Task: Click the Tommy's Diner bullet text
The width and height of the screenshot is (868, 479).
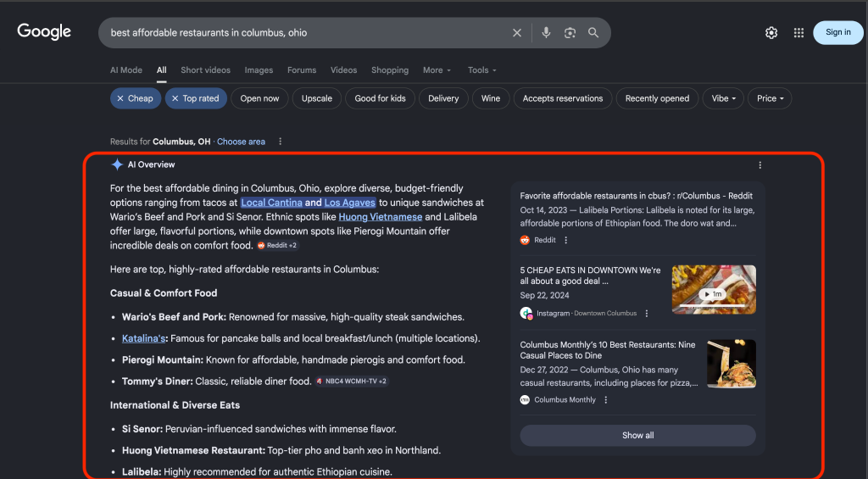Action: point(217,381)
